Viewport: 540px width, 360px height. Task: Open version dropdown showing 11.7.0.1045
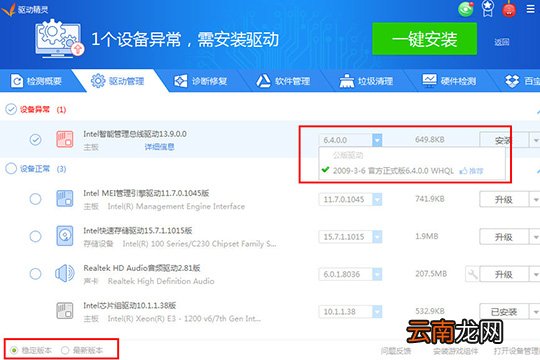(x=377, y=199)
